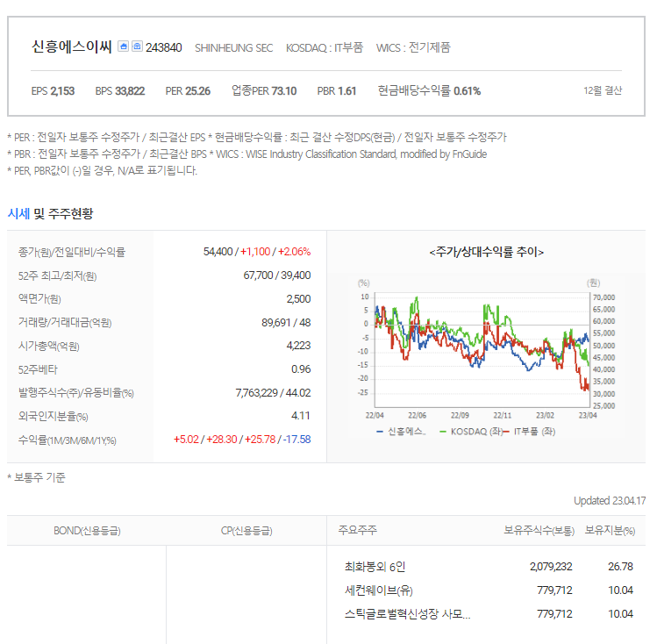Click the 보유주식수(보통) column header

tap(539, 531)
